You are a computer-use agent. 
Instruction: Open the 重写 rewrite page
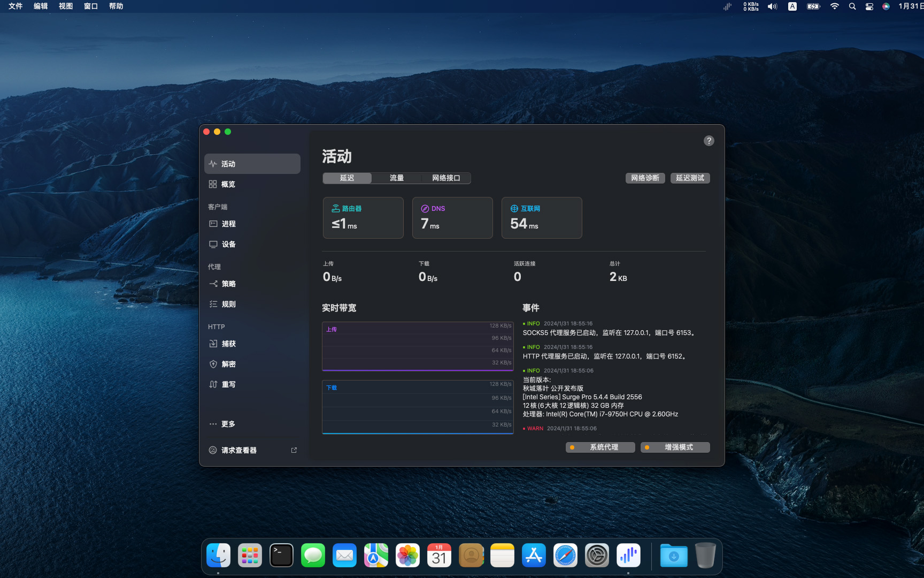pos(252,384)
